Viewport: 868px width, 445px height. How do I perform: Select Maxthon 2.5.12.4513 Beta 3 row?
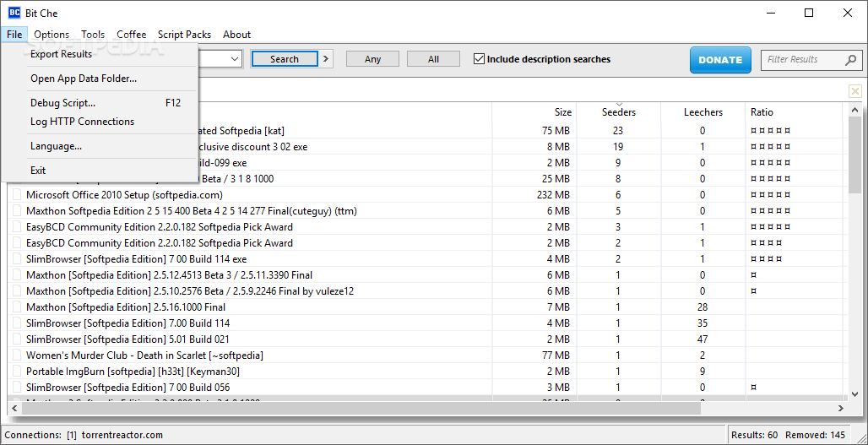[426, 275]
